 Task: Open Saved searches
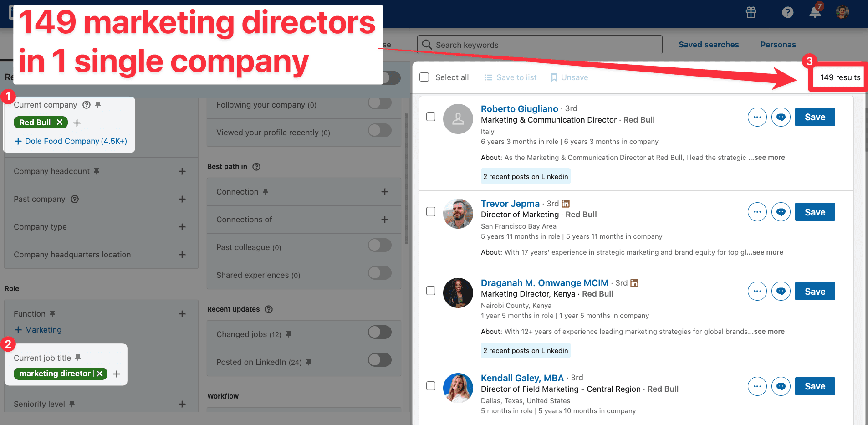point(709,45)
